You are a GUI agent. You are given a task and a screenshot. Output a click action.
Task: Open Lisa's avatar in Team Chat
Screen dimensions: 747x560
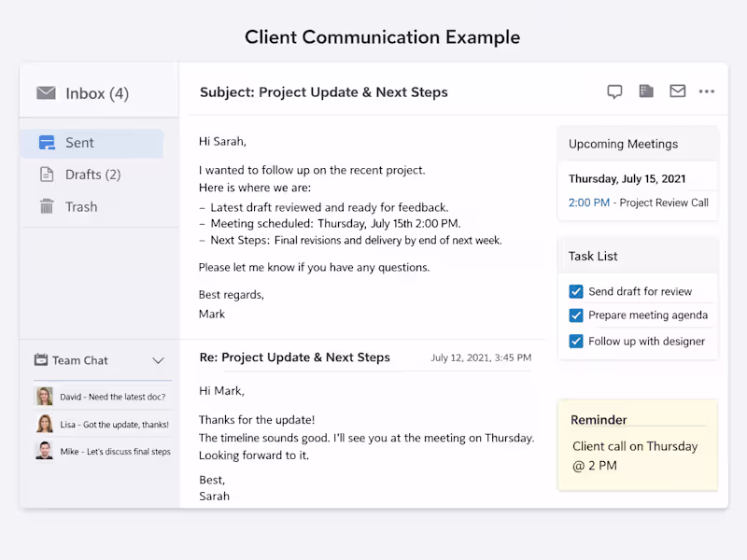(x=44, y=424)
